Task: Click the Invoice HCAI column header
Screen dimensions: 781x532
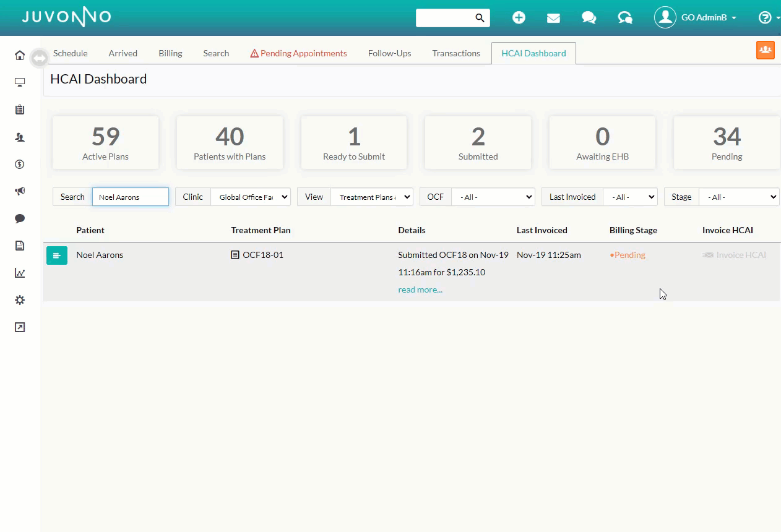Action: click(728, 230)
